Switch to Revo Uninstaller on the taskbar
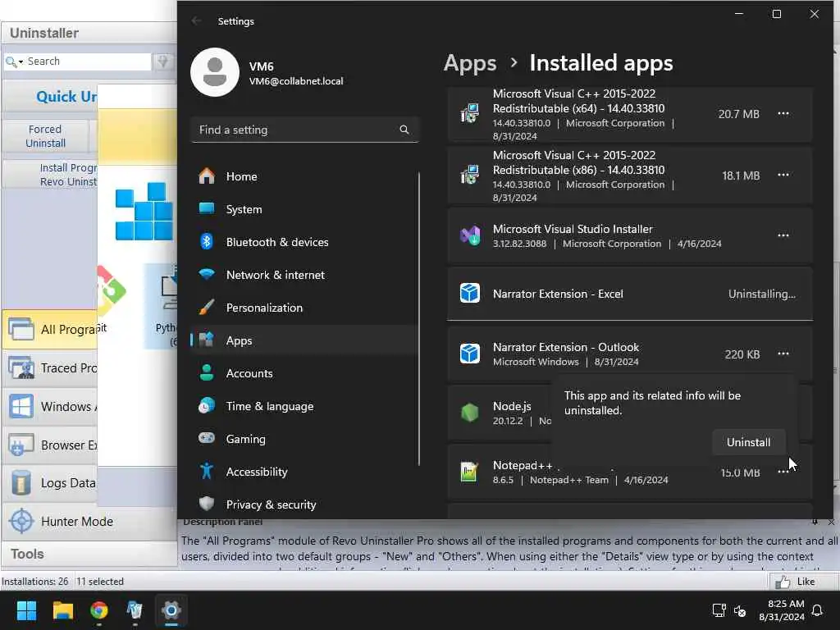Image resolution: width=840 pixels, height=630 pixels. 135,610
